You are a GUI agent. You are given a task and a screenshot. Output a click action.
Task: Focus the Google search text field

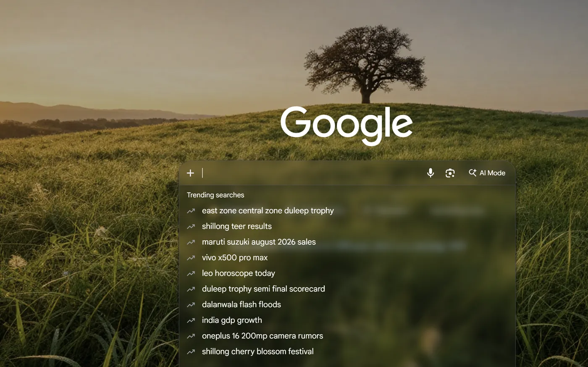[x=311, y=173]
